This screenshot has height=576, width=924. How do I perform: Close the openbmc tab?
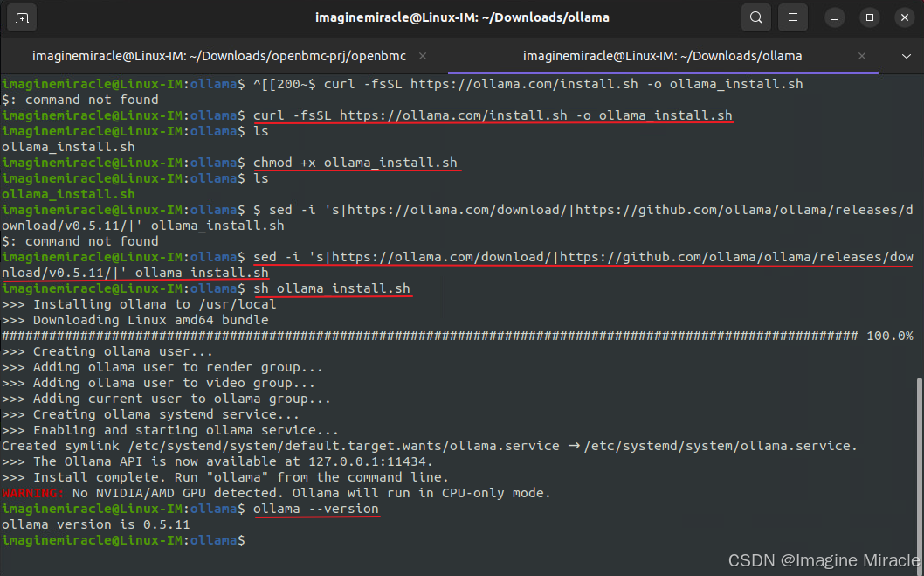(423, 56)
